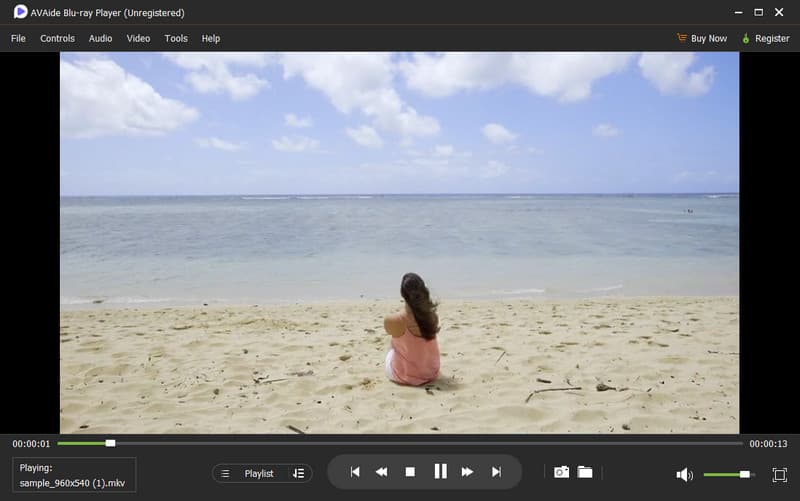Open the Help menu

(x=211, y=38)
